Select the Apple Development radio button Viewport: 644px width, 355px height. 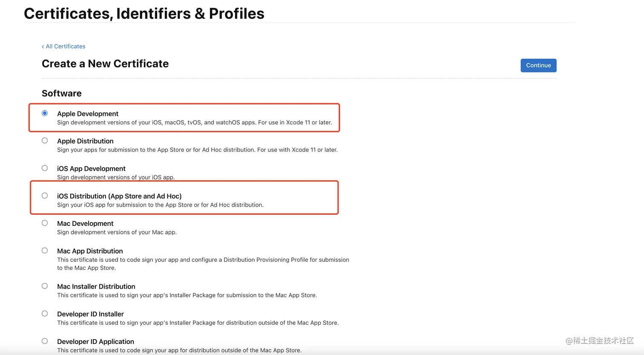pyautogui.click(x=45, y=113)
